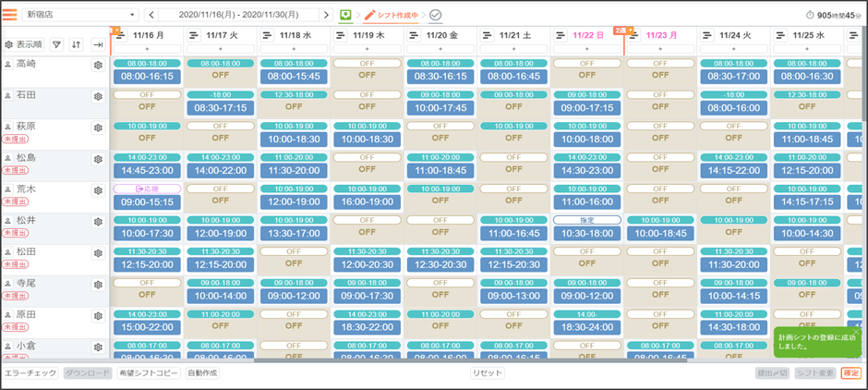Open settings gear for 松島
Screen dimensions: 868x390
point(97,159)
